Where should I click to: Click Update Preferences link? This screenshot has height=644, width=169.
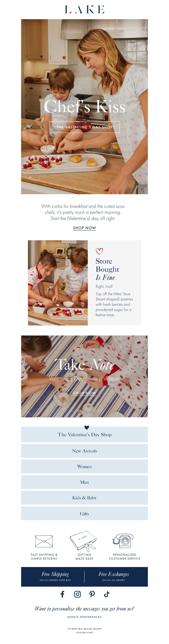tap(84, 617)
